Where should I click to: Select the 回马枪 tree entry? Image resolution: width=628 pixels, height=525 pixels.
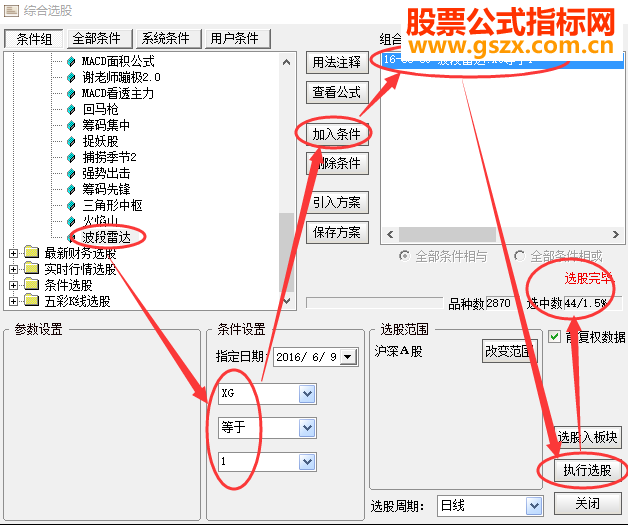click(x=100, y=109)
